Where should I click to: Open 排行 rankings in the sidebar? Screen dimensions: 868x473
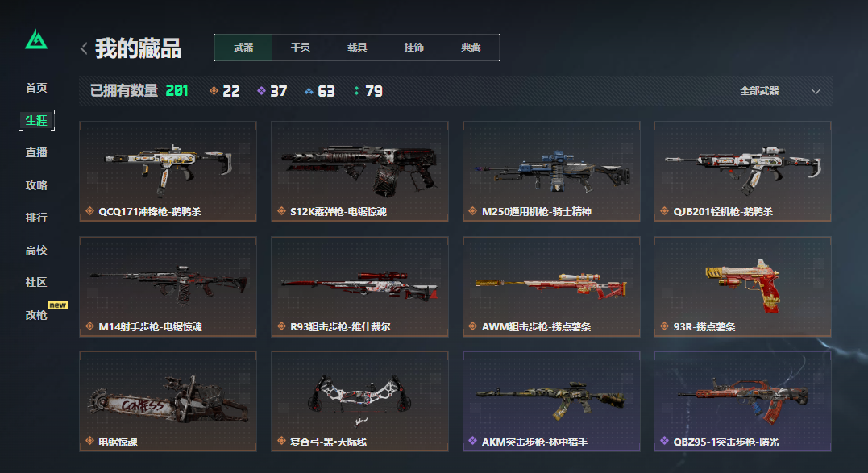[36, 218]
